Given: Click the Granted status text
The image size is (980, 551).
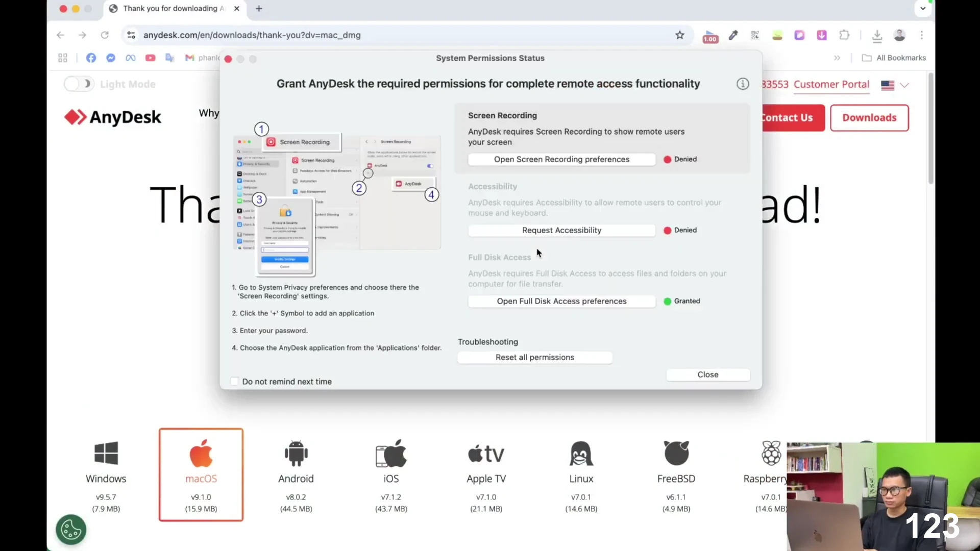Looking at the screenshot, I should (x=687, y=301).
